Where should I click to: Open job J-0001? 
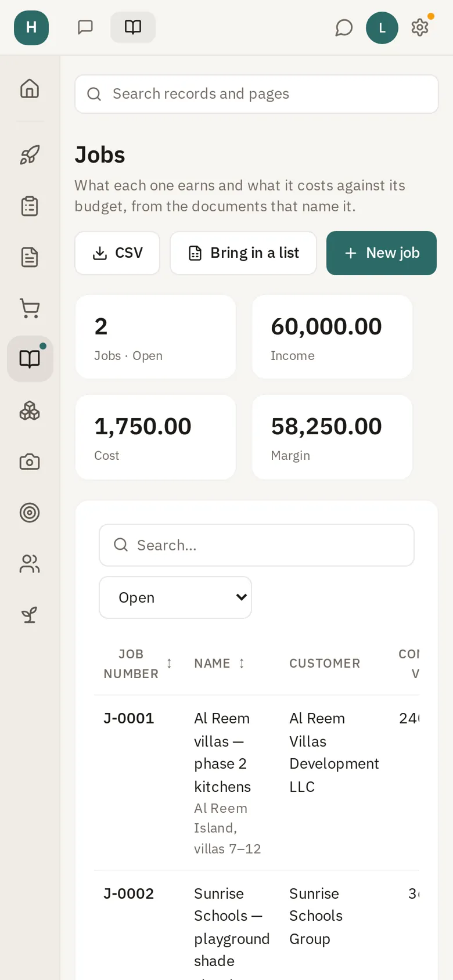click(x=129, y=718)
